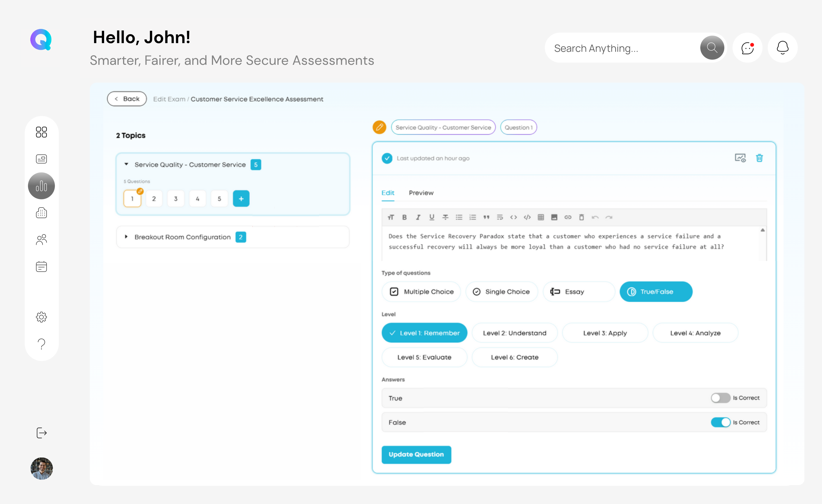822x504 pixels.
Task: Select the Edit tab
Action: click(x=388, y=193)
